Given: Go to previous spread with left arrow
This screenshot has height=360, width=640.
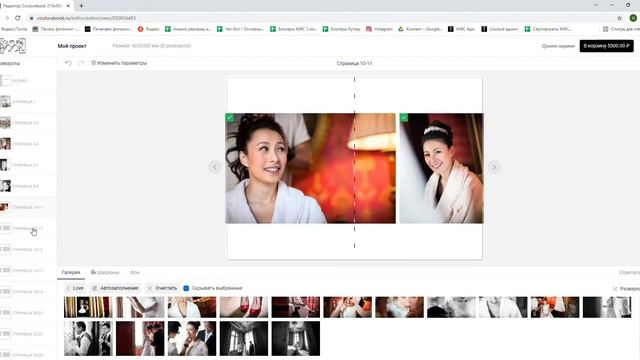Looking at the screenshot, I should (215, 167).
